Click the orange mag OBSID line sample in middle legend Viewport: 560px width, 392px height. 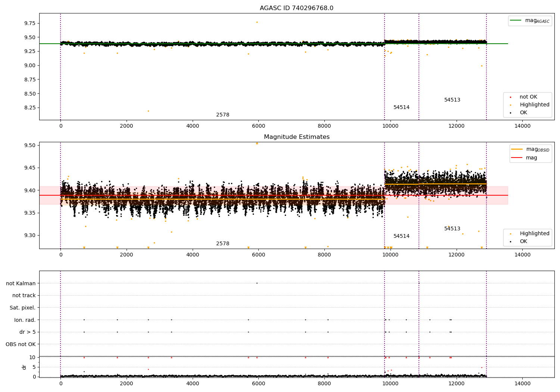[x=517, y=149]
